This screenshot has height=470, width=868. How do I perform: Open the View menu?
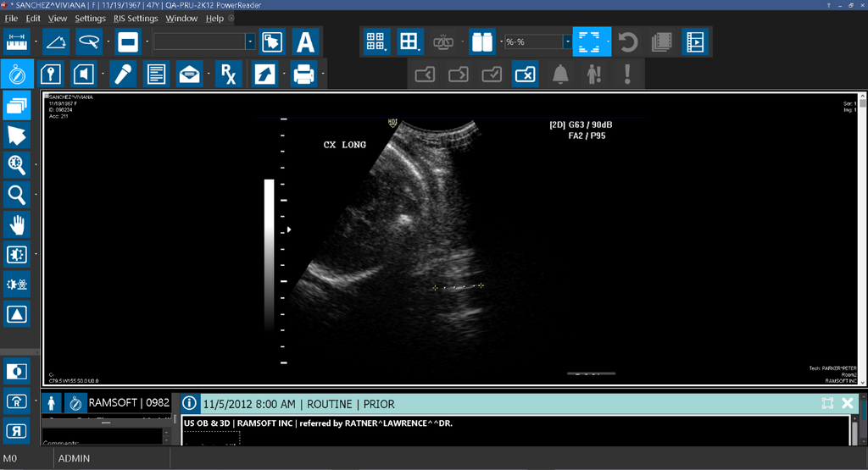pyautogui.click(x=58, y=18)
